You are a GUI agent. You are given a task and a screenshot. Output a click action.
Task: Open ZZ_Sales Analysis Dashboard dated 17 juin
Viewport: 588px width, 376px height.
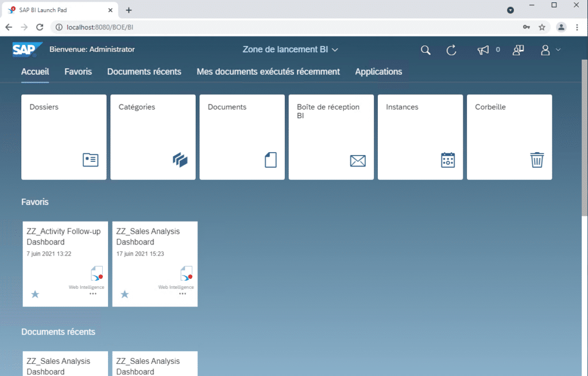[x=155, y=264]
